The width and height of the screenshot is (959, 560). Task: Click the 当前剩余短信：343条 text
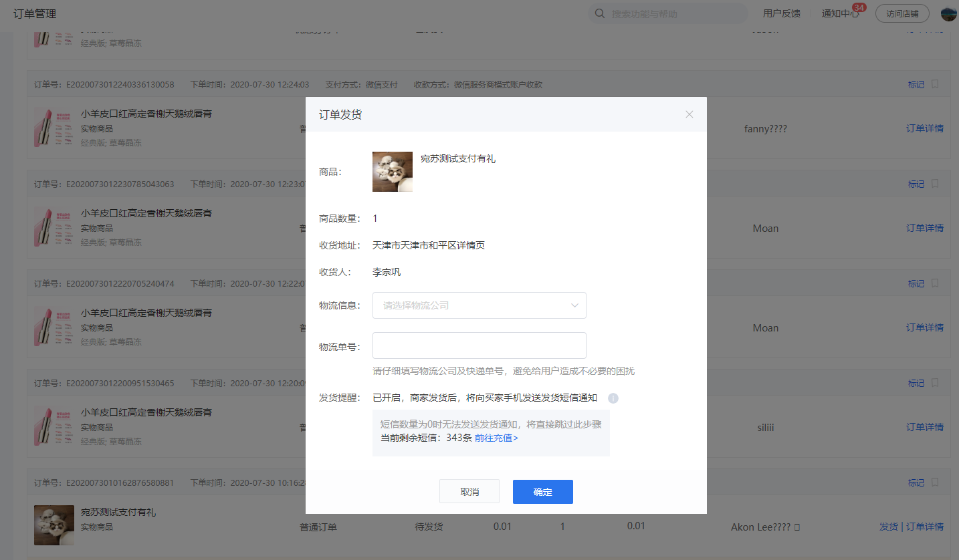pyautogui.click(x=426, y=438)
